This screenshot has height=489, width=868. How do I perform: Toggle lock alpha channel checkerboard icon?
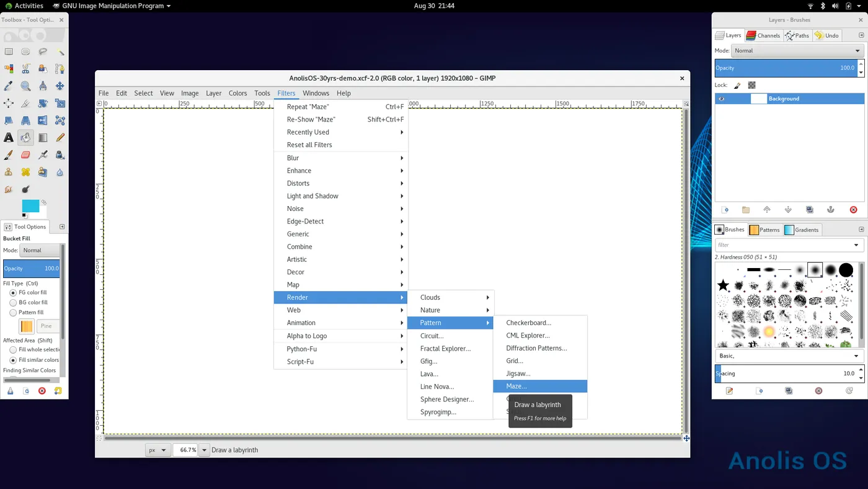(751, 85)
